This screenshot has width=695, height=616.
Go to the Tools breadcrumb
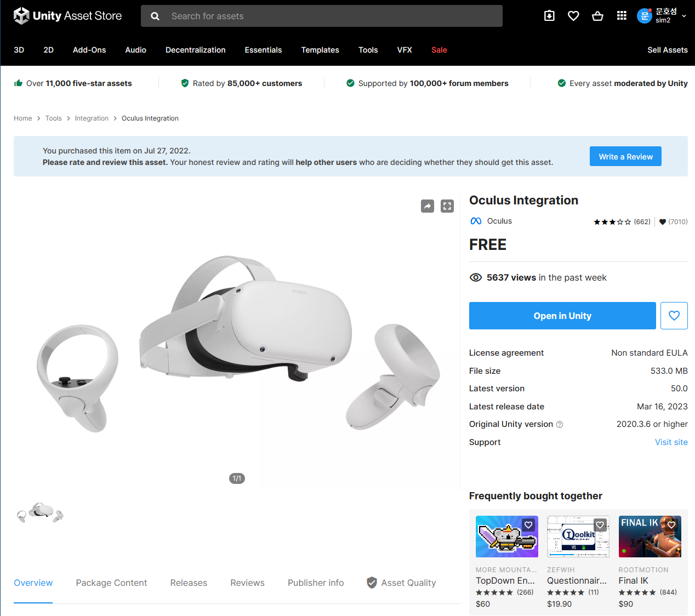click(54, 118)
